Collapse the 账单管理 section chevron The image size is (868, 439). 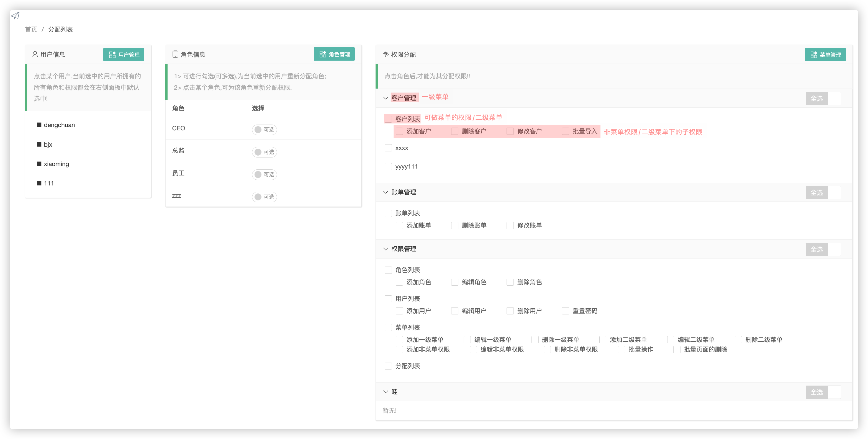(386, 192)
